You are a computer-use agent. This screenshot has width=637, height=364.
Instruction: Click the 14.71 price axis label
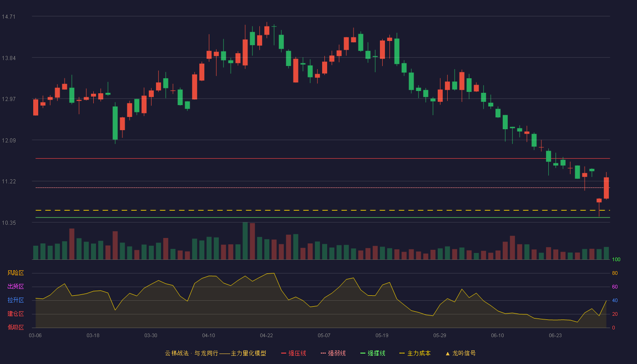[x=8, y=17]
